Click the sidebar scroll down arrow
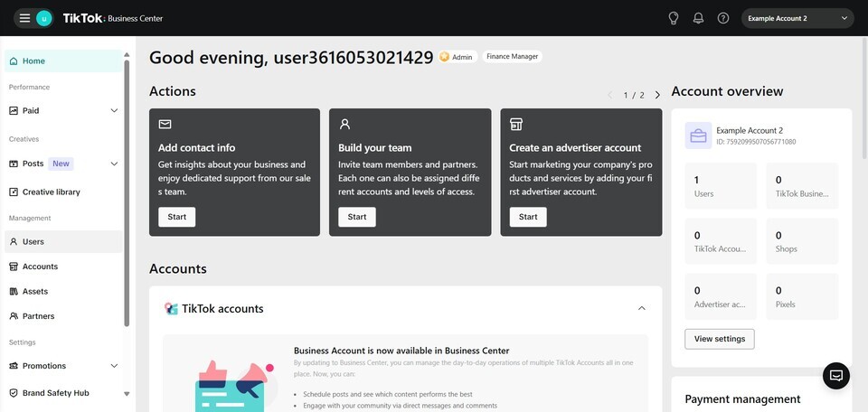The height and width of the screenshot is (412, 868). click(127, 394)
